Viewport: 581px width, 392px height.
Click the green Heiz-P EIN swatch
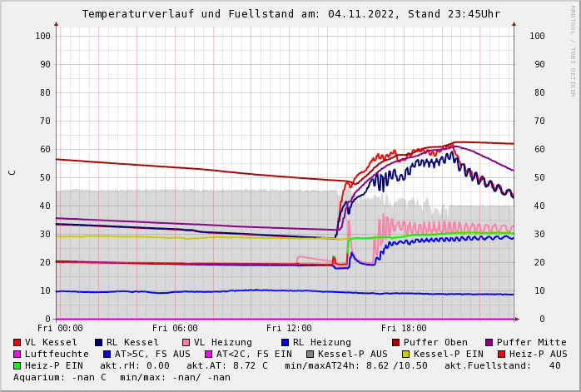pyautogui.click(x=17, y=365)
